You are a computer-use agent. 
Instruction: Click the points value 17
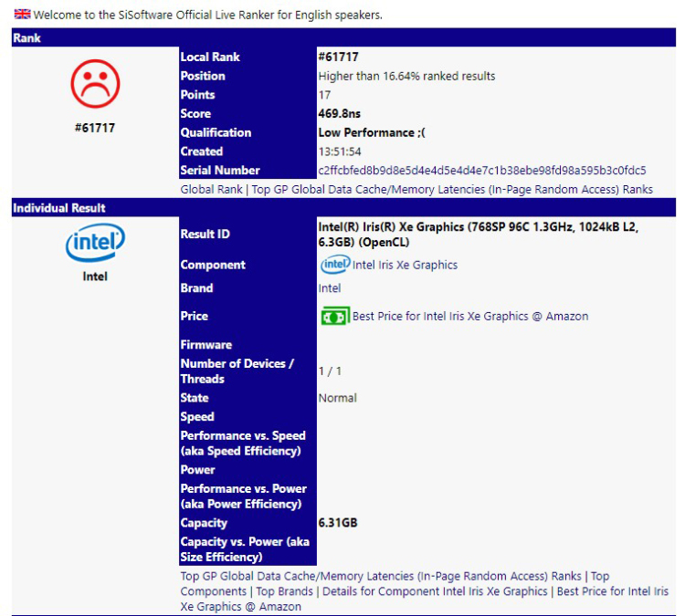coord(324,95)
